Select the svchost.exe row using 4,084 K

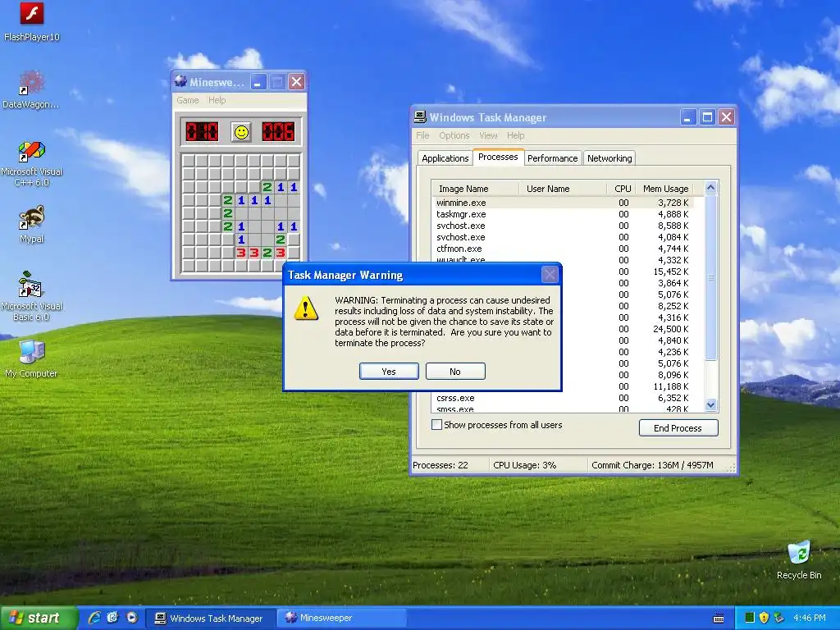[x=563, y=237]
